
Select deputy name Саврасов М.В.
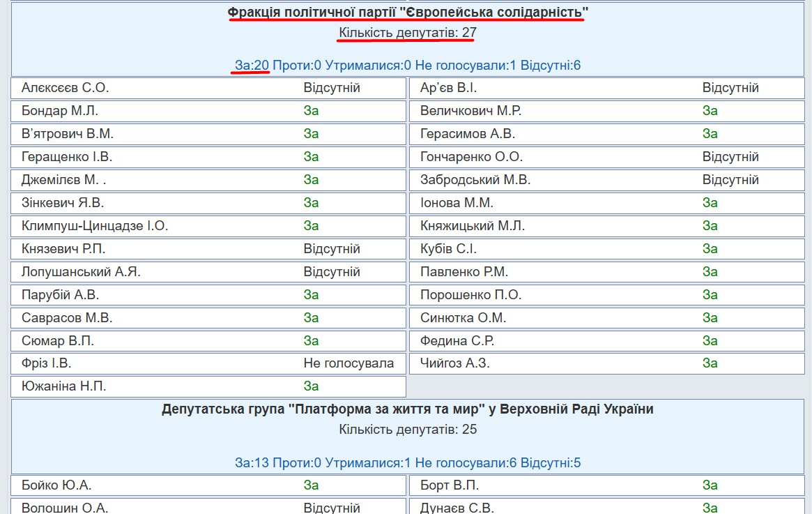pos(67,317)
